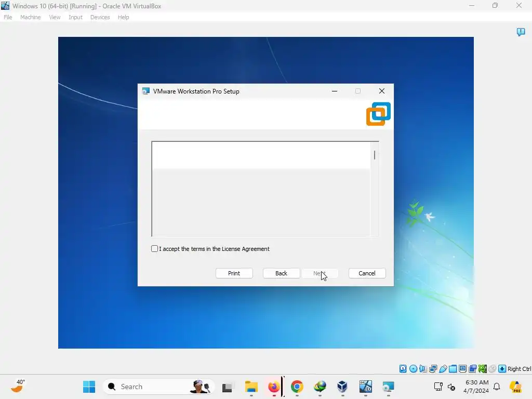Click the hard disk activity status icon
This screenshot has width=532, height=399.
[x=403, y=369]
